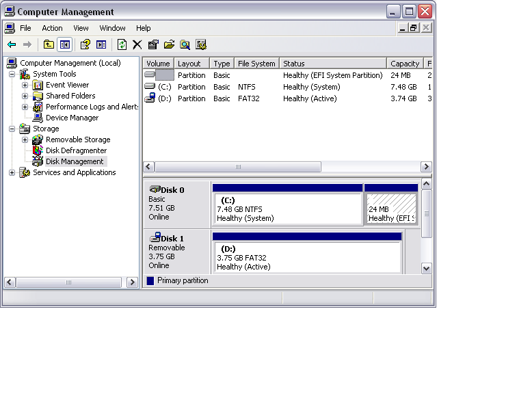532x398 pixels.
Task: Open the Action menu
Action: point(52,28)
